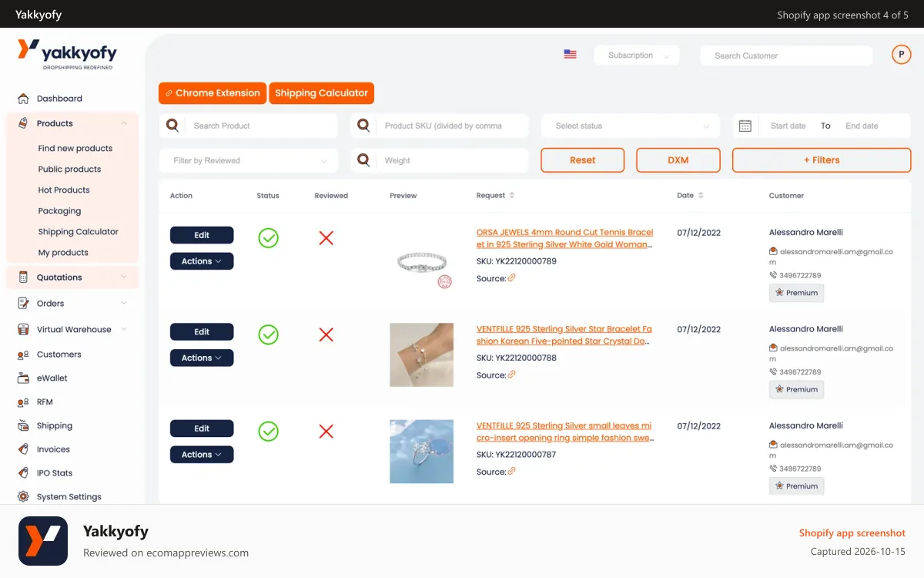
Task: Open VENTFILLE small leaves ring product link
Action: click(564, 432)
